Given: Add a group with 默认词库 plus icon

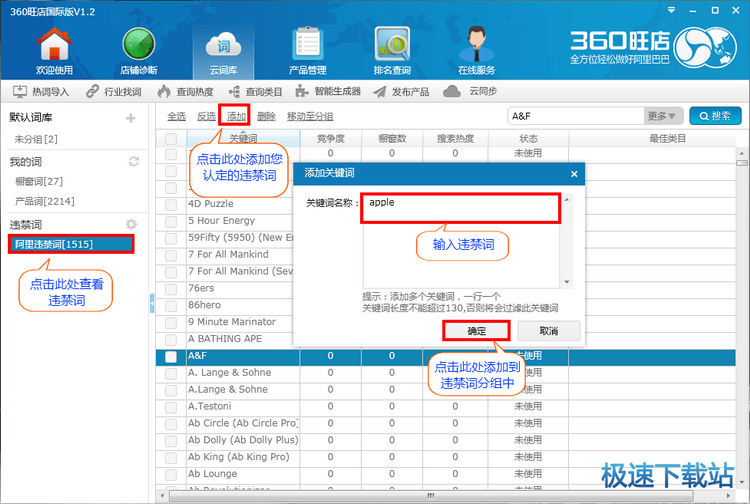Looking at the screenshot, I should tap(131, 118).
